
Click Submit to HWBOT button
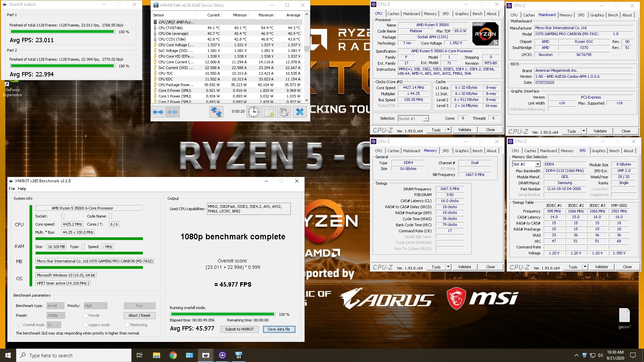pos(239,329)
